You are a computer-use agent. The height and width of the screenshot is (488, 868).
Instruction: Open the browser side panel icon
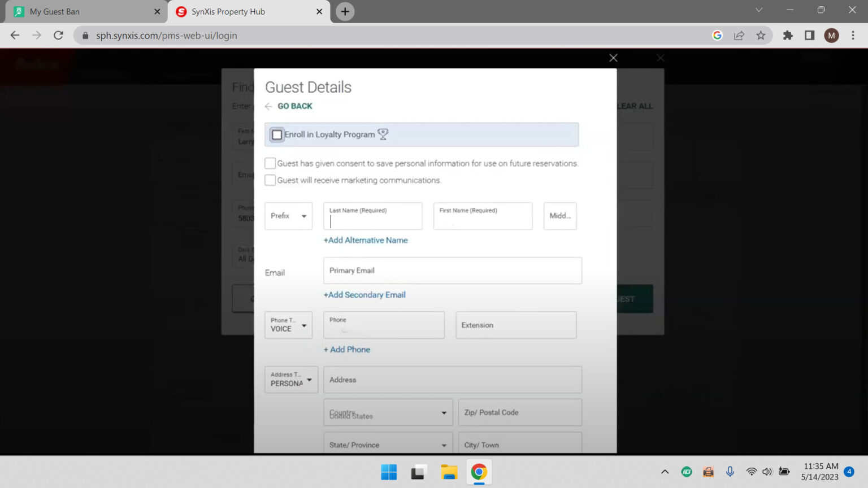pos(809,36)
